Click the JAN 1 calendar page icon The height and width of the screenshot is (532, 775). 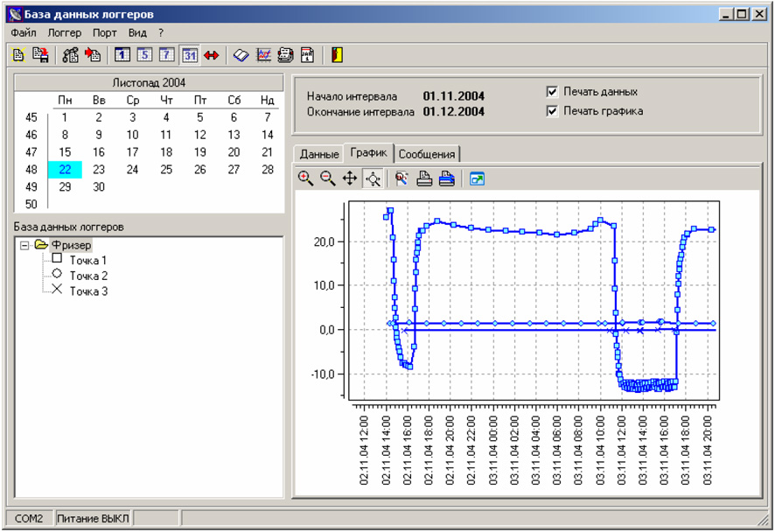click(307, 55)
